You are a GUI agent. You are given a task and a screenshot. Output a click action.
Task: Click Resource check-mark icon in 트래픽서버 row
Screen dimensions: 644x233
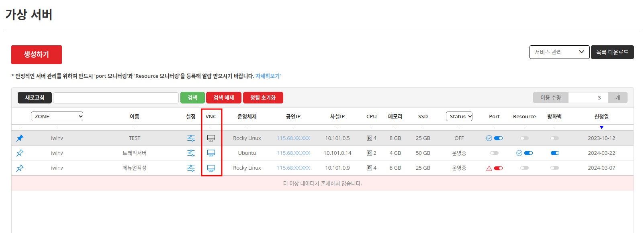point(519,153)
